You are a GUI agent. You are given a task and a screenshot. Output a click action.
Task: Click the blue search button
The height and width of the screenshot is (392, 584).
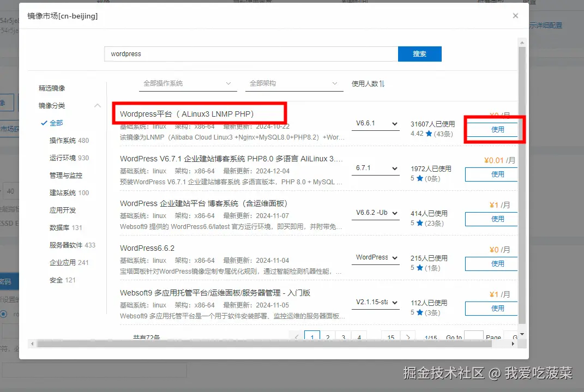coord(419,54)
